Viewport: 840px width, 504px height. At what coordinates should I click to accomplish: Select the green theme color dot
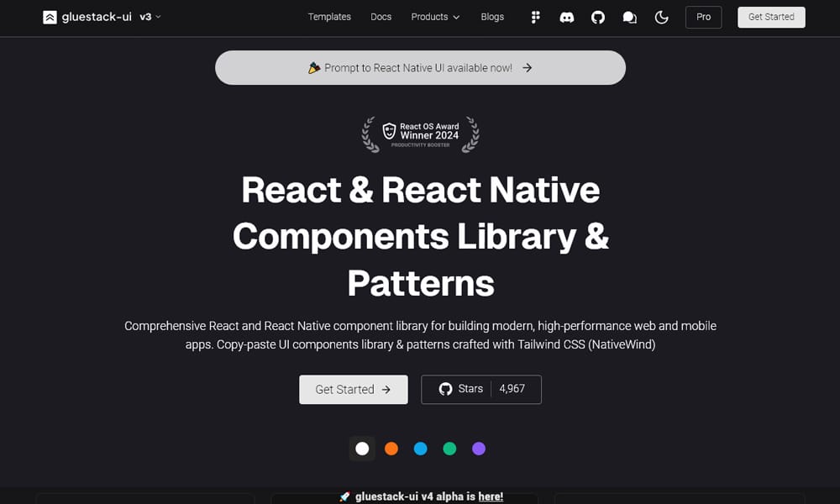[x=449, y=449]
